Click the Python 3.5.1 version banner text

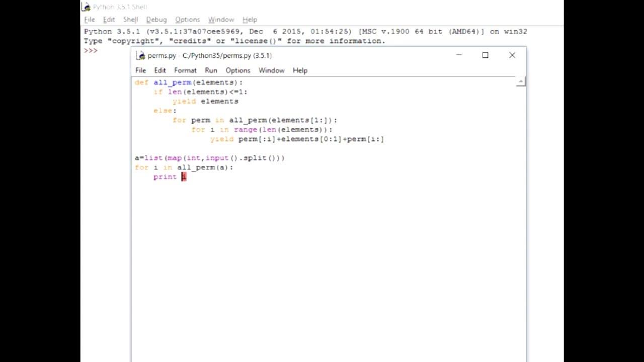click(305, 32)
